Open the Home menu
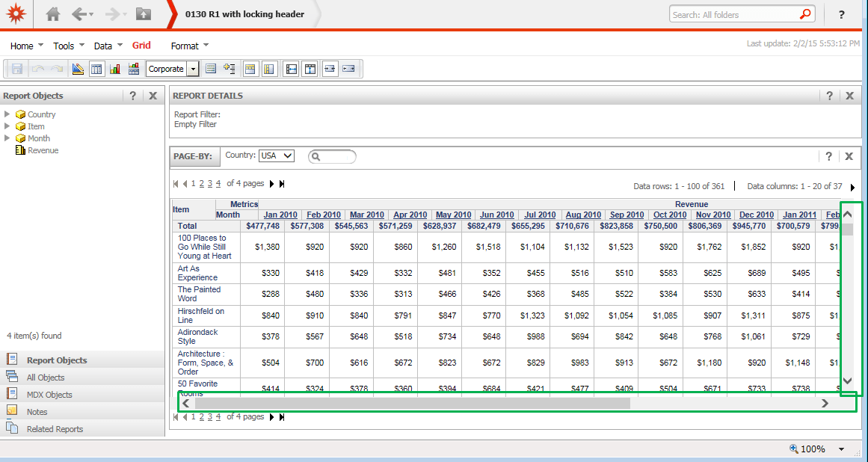Viewport: 868px width, 462px height. tap(27, 46)
